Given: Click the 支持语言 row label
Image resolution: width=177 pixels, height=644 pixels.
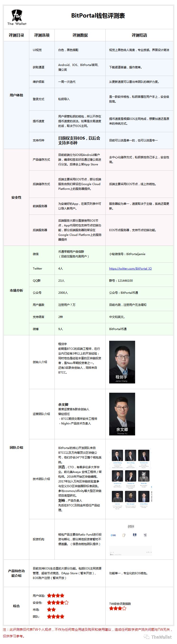Looking at the screenshot, I should click(x=39, y=317).
